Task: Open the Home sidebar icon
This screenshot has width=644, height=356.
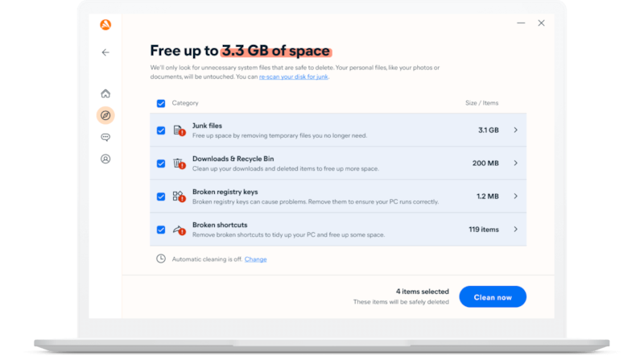Action: pyautogui.click(x=105, y=93)
